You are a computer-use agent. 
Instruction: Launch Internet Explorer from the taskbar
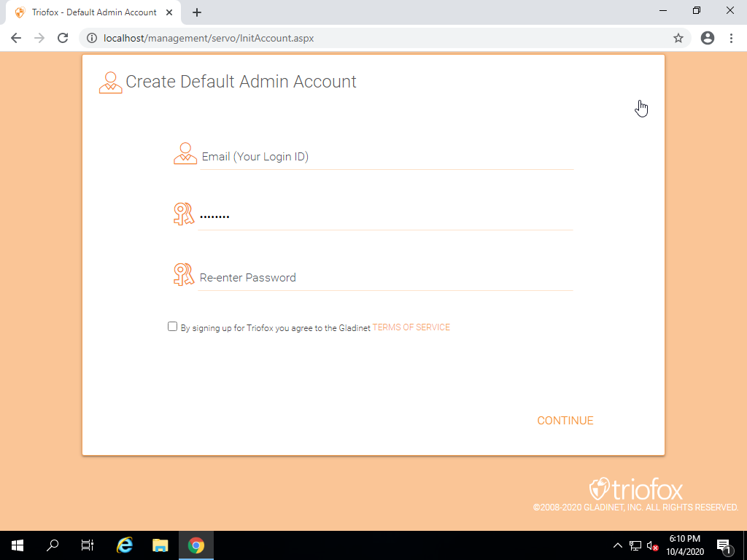[125, 545]
